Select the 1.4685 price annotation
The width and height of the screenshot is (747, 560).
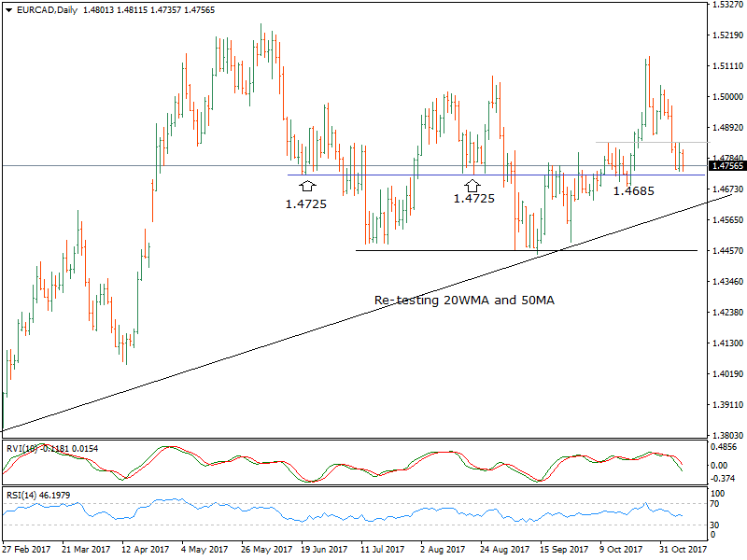click(x=634, y=191)
